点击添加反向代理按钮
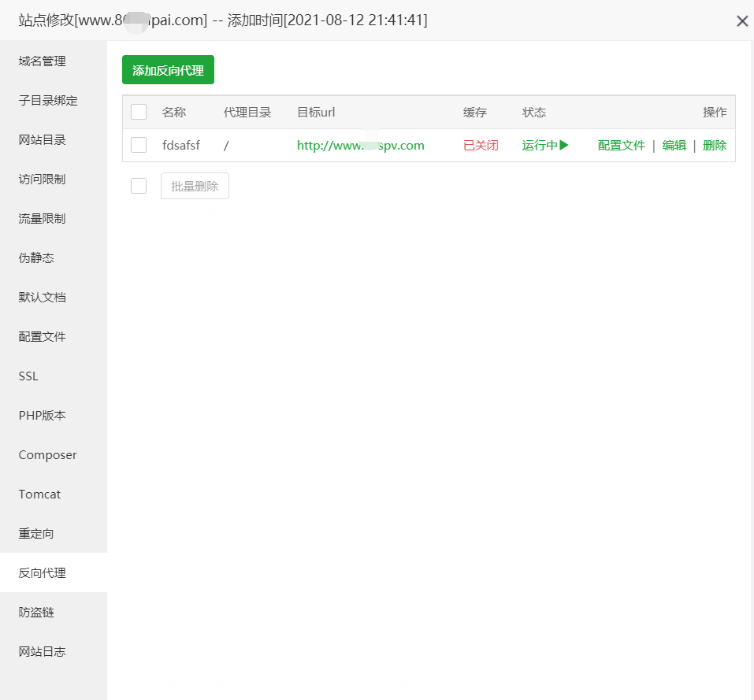 click(167, 69)
